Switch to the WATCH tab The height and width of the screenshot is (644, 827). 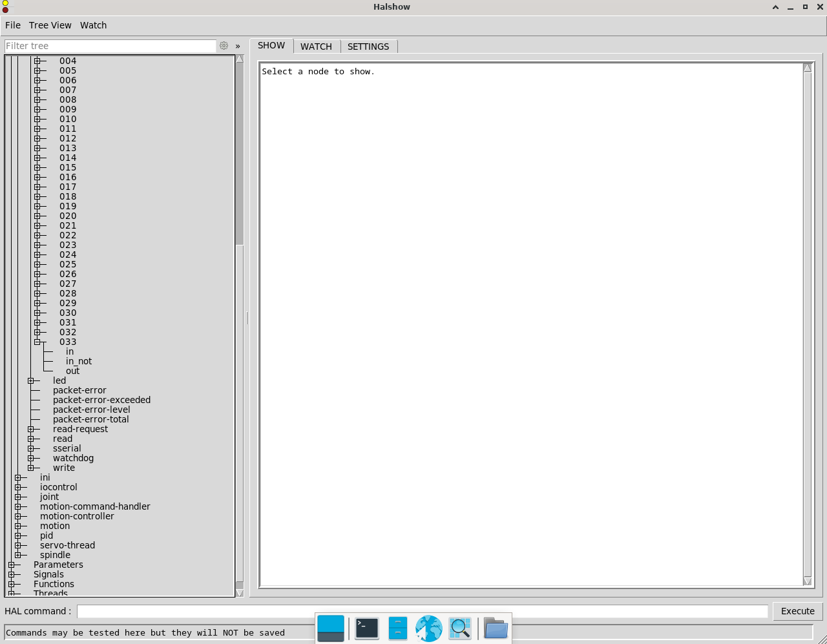coord(316,47)
